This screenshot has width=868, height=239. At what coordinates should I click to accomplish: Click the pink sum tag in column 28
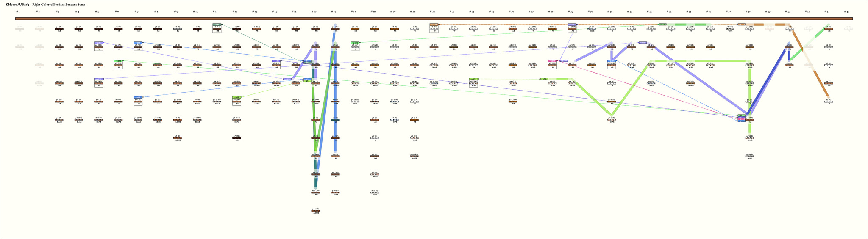click(x=552, y=61)
